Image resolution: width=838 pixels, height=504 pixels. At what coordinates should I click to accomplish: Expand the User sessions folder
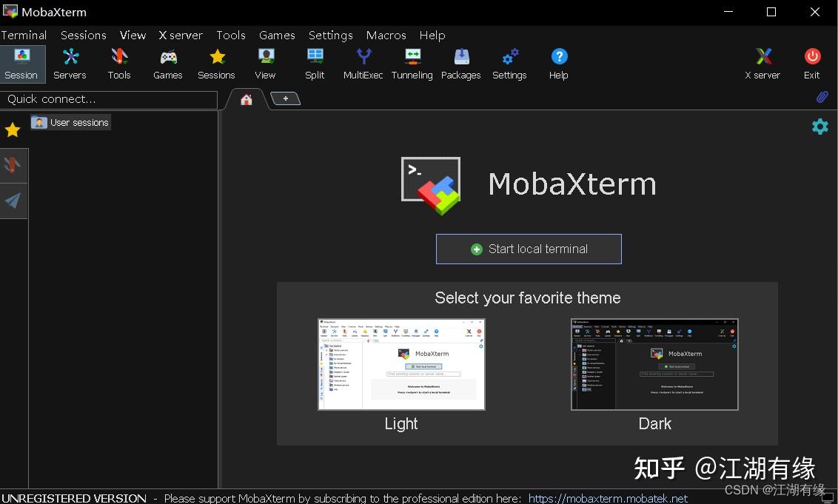tap(70, 122)
